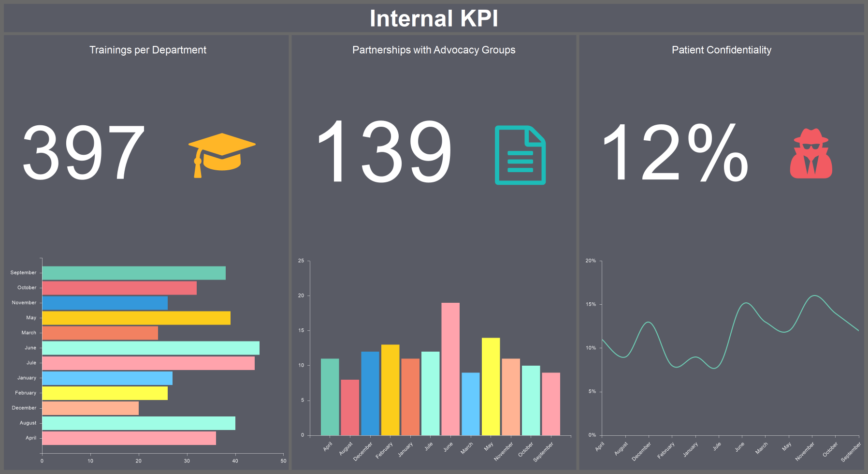868x474 pixels.
Task: Select the blue November bar in Trainings chart
Action: pyautogui.click(x=104, y=302)
